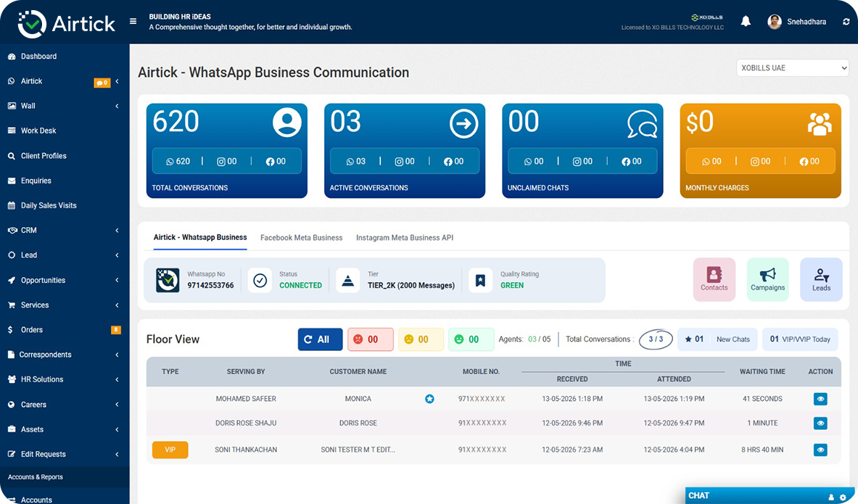Open the CHAT panel bar
858x504 pixels.
coord(772,496)
